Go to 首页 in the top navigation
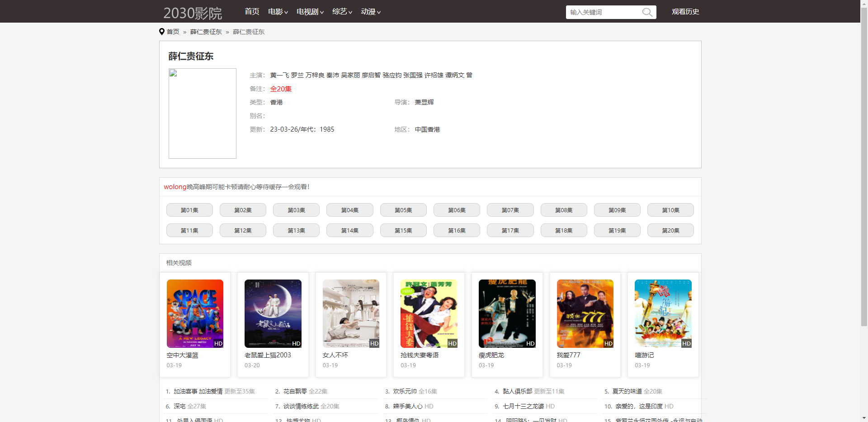Viewport: 868px width, 422px height. [252, 12]
